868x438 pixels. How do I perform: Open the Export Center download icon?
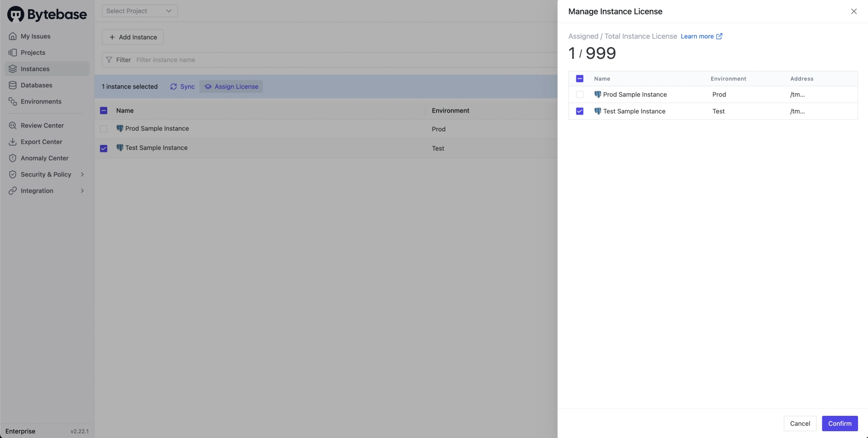pyautogui.click(x=13, y=142)
